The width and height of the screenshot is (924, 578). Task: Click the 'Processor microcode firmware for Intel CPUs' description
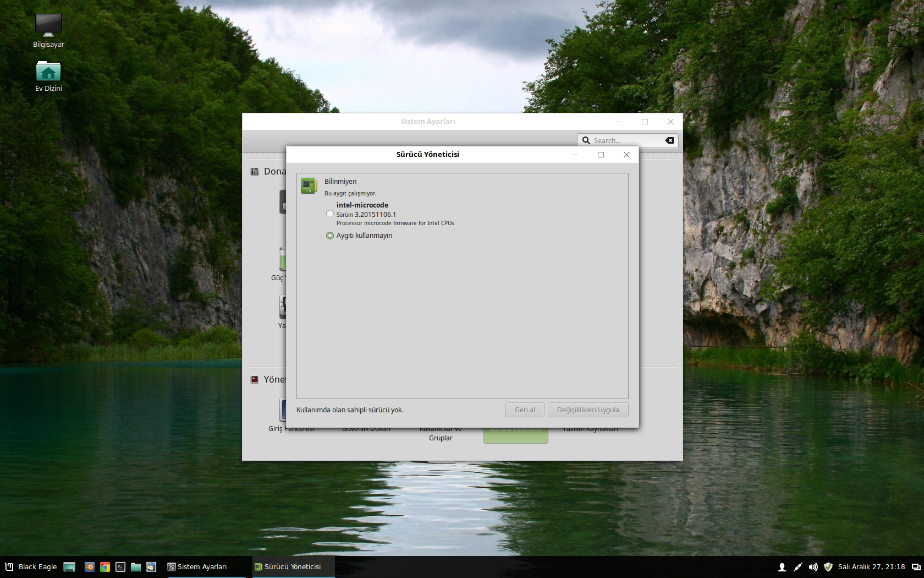(x=395, y=223)
